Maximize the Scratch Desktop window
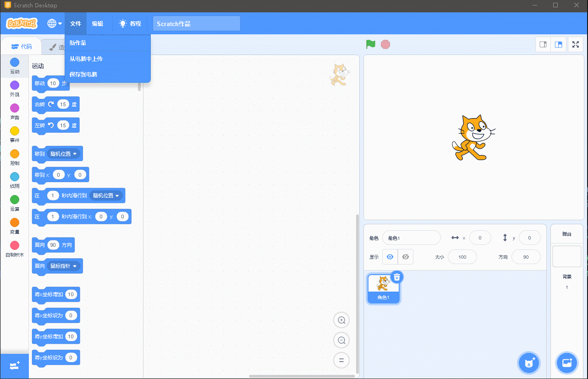588x379 pixels. pyautogui.click(x=555, y=5)
